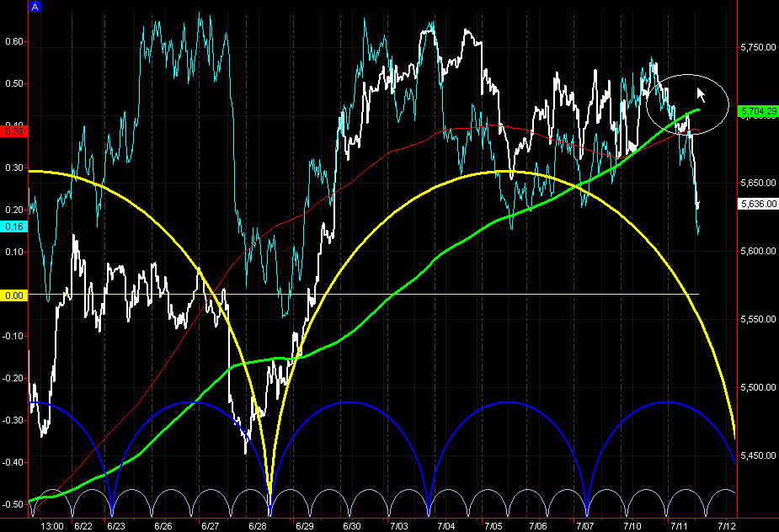
Task: Click the -0.20 left axis label
Action: pos(13,378)
